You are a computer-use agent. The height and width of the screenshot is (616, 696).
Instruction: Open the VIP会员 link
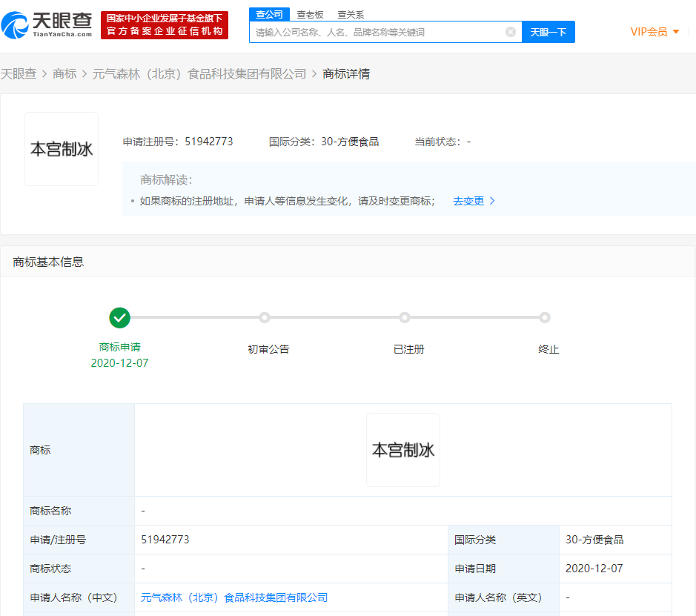pos(649,32)
